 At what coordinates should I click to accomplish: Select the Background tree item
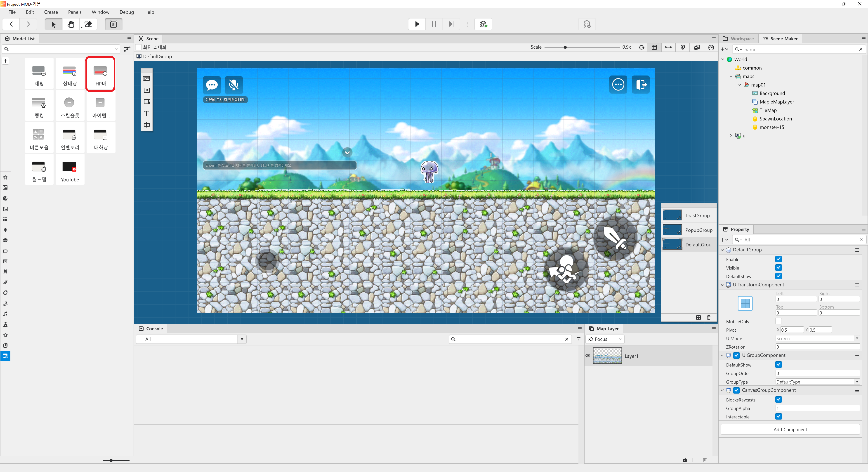click(772, 93)
